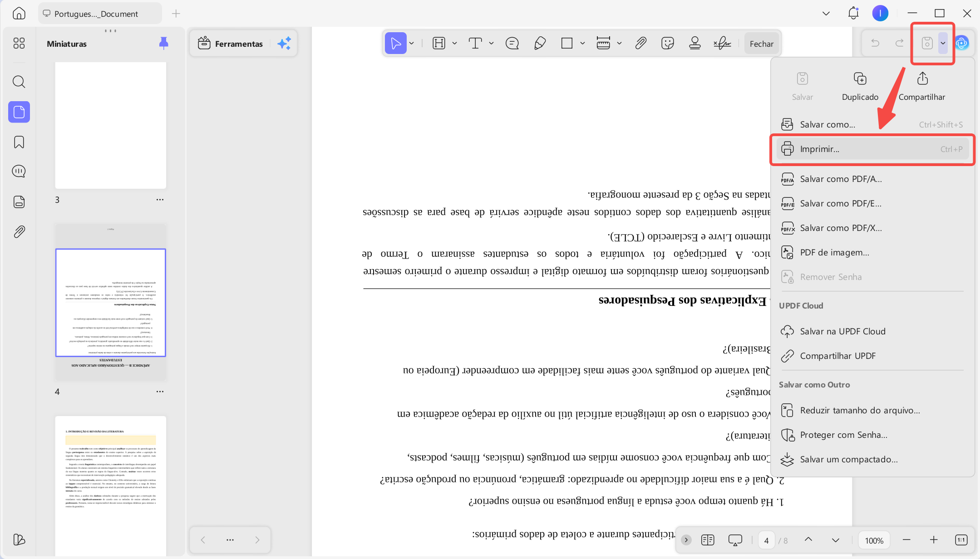
Task: Open the 100% zoom level box
Action: pyautogui.click(x=874, y=540)
